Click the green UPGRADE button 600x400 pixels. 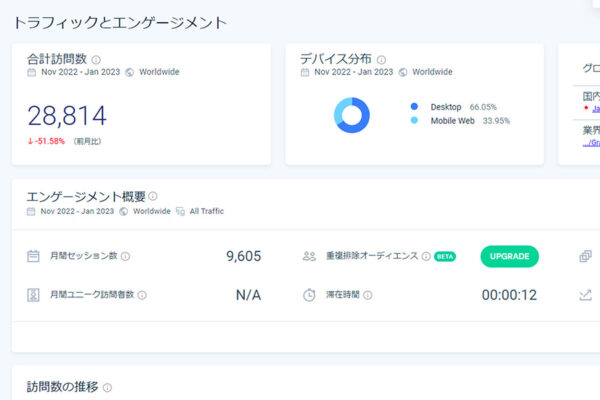[x=509, y=256]
